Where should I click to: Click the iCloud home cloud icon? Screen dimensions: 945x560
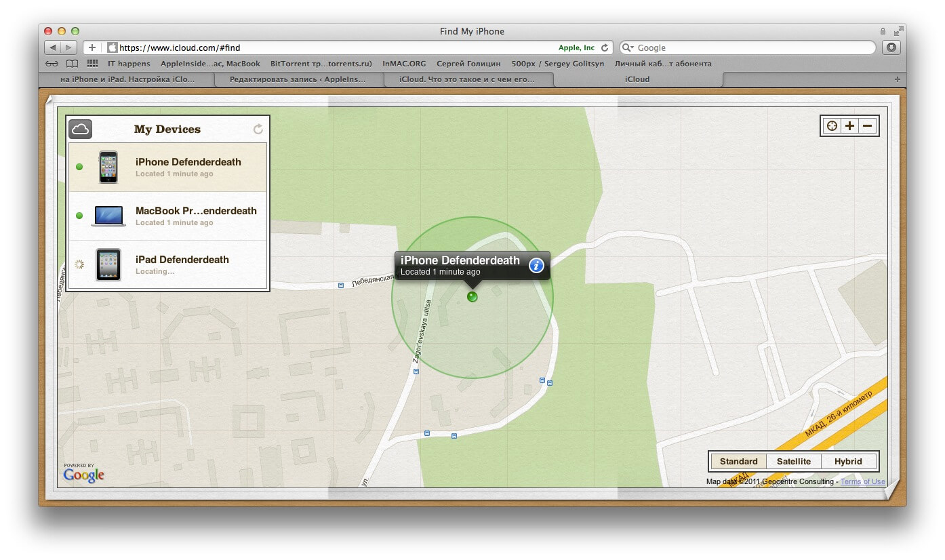pos(81,129)
